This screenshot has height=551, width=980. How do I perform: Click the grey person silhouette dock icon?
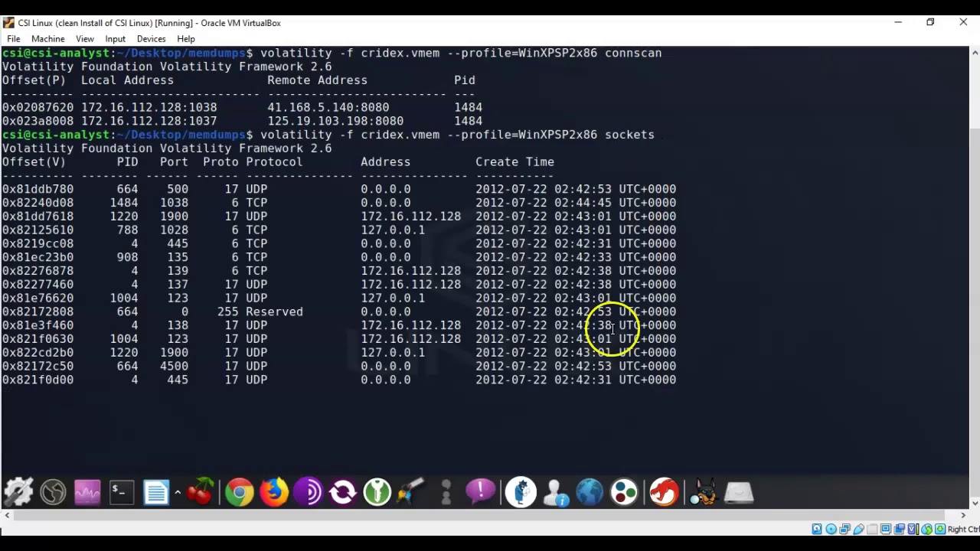click(x=446, y=492)
